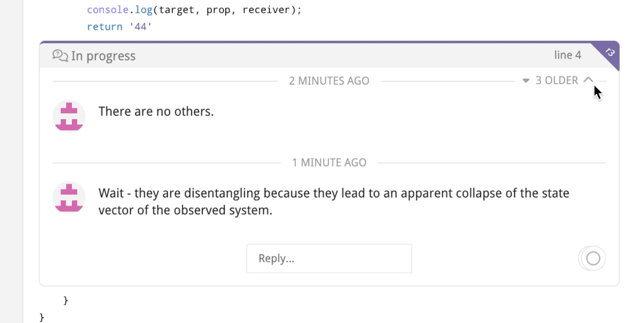Click the indented closing brace below the discussion

click(66, 301)
